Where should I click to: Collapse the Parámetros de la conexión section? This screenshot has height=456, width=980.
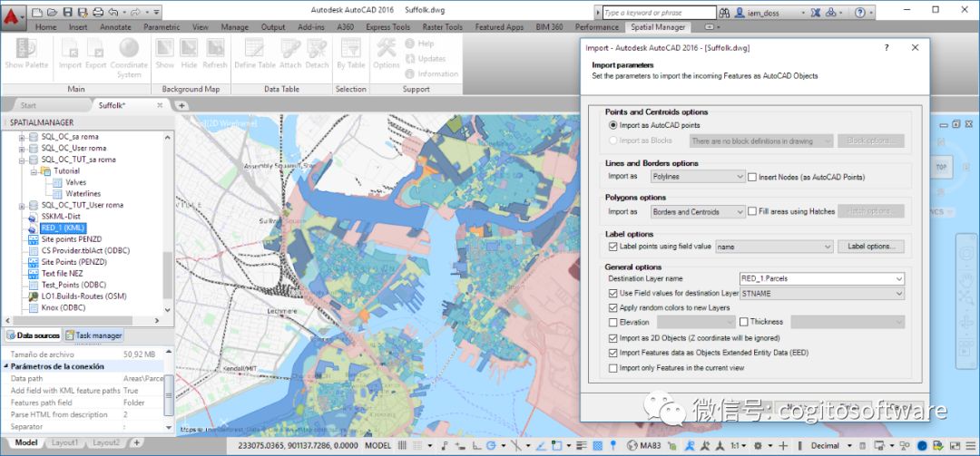[5, 366]
